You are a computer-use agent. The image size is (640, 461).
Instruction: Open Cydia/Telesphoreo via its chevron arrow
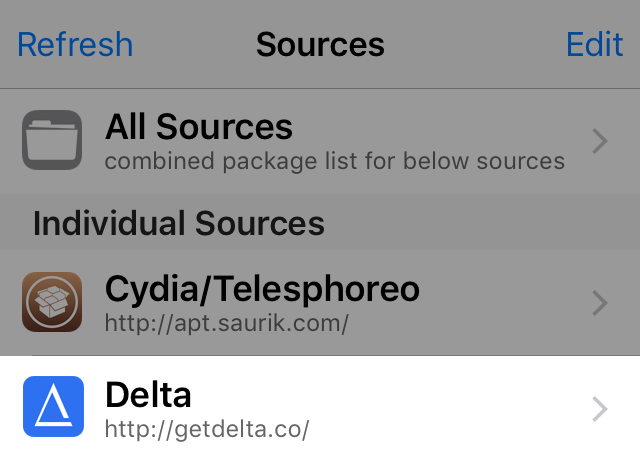600,302
